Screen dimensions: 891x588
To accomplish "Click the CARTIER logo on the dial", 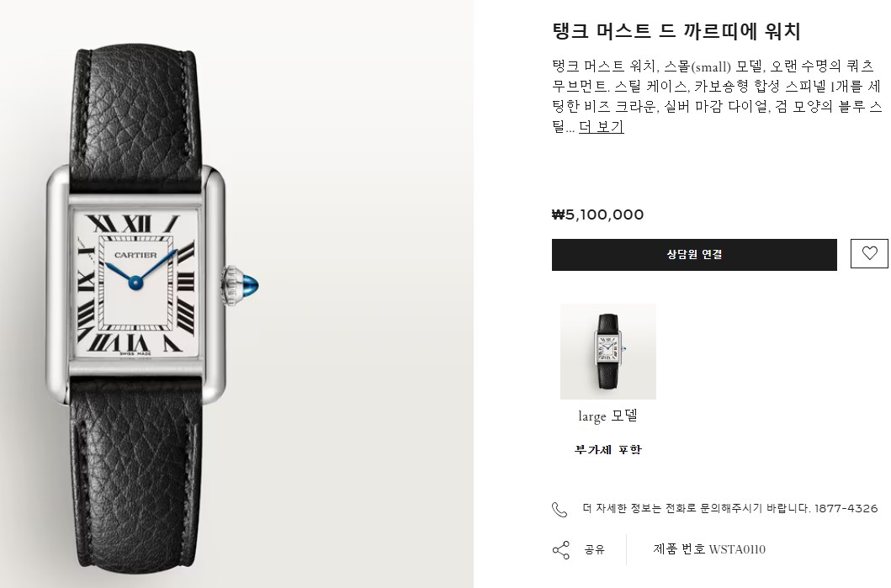I will [135, 255].
